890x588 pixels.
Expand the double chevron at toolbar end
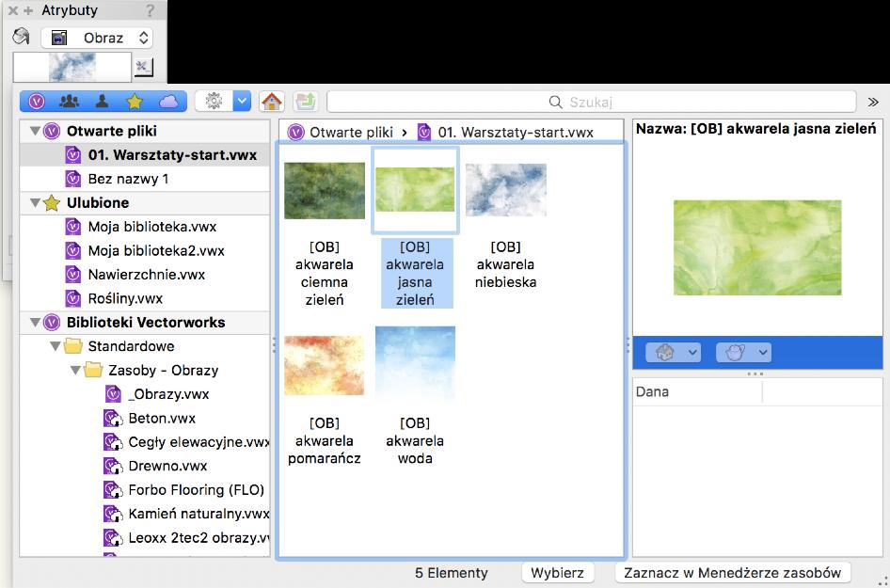(873, 103)
